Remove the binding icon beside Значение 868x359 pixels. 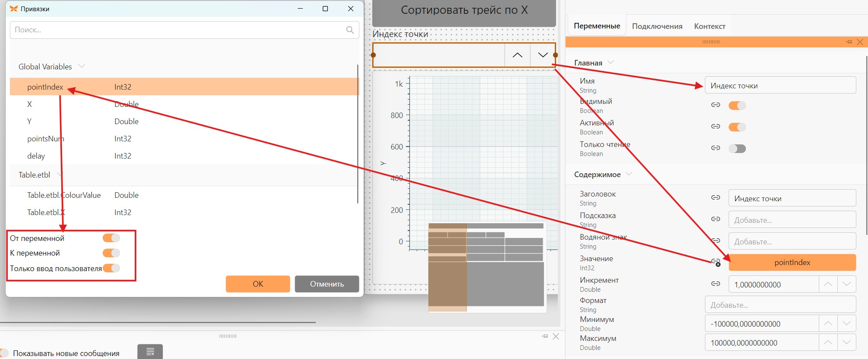click(x=716, y=262)
